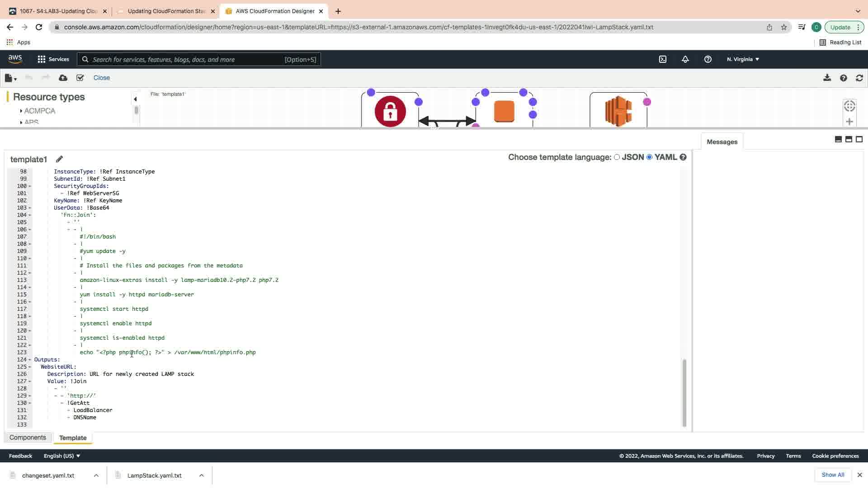Open the N. Virginia region dropdown

pyautogui.click(x=742, y=59)
